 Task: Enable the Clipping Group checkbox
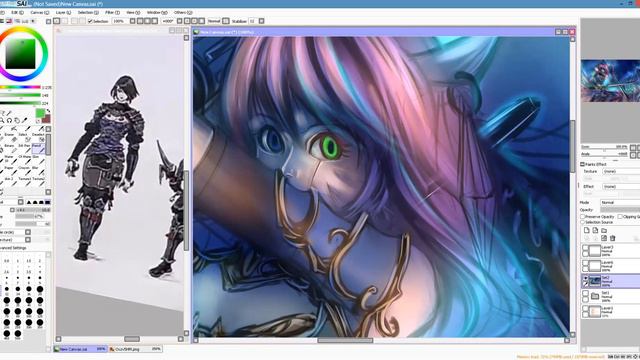(x=620, y=217)
